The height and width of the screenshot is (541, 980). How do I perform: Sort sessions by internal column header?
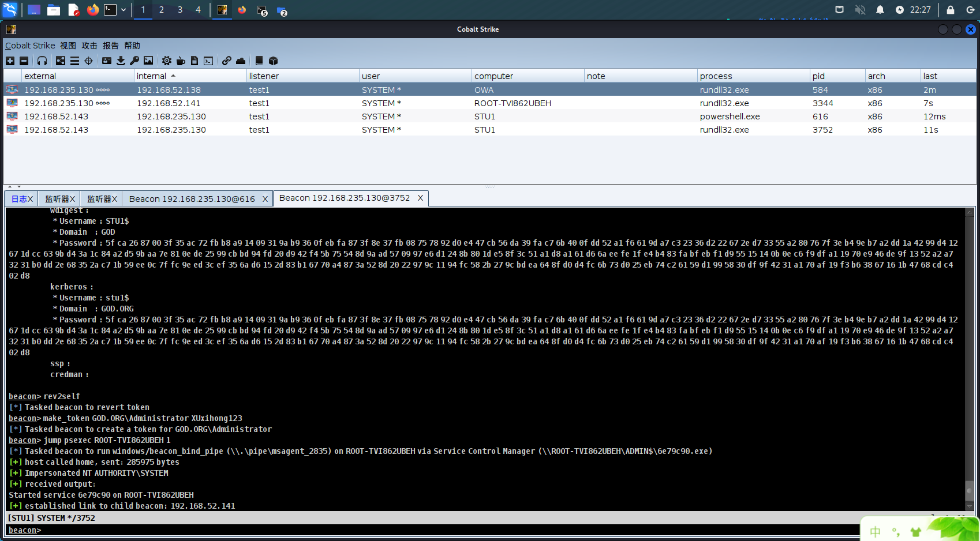[x=190, y=76]
